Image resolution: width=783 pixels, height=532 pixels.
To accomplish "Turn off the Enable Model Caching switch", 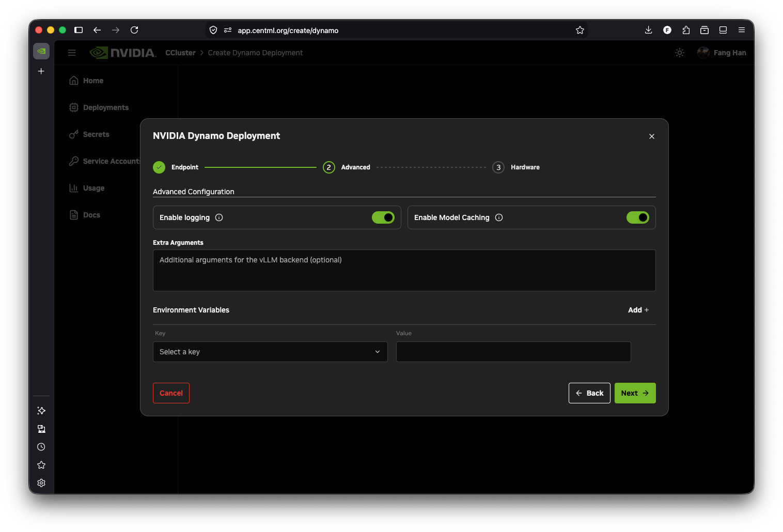I will tap(638, 217).
